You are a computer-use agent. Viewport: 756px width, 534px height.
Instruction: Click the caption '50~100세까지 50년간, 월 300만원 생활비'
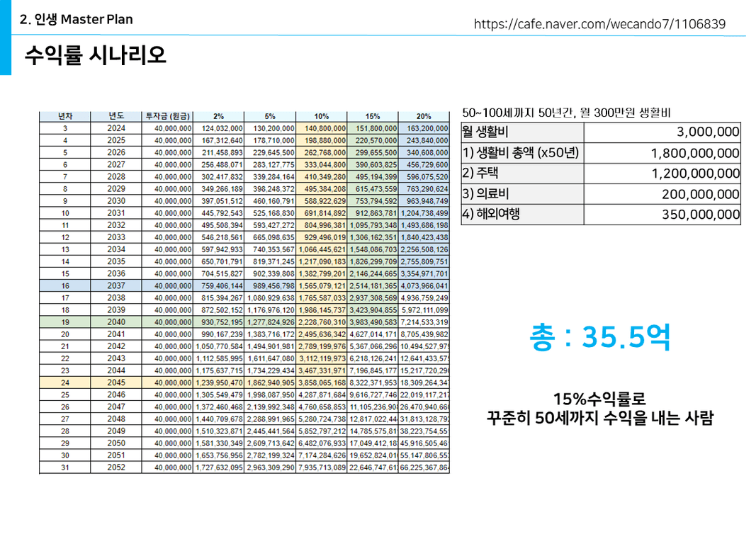point(566,113)
